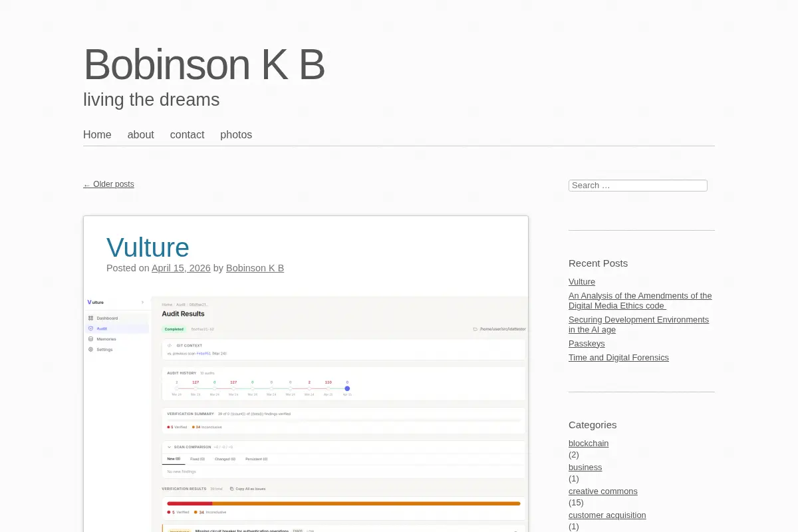Open Securing Development Environments post
Viewport: 798px width, 532px height.
(638, 325)
